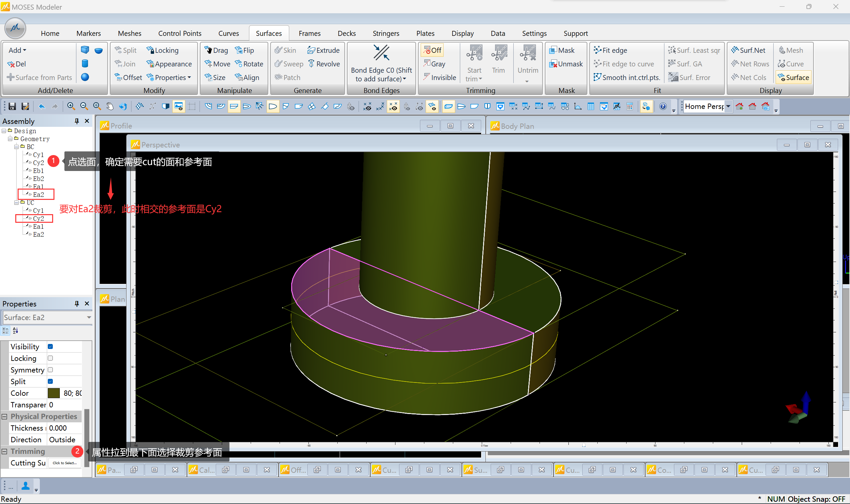The width and height of the screenshot is (850, 504).
Task: Enable the Symmetry checkbox
Action: [50, 370]
